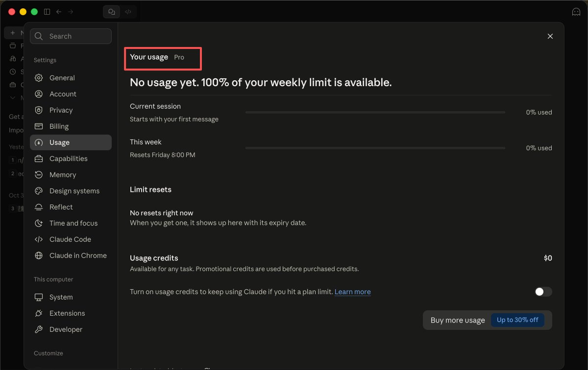Open Privacy settings shield icon
Viewport: 588px width, 370px height.
(39, 110)
